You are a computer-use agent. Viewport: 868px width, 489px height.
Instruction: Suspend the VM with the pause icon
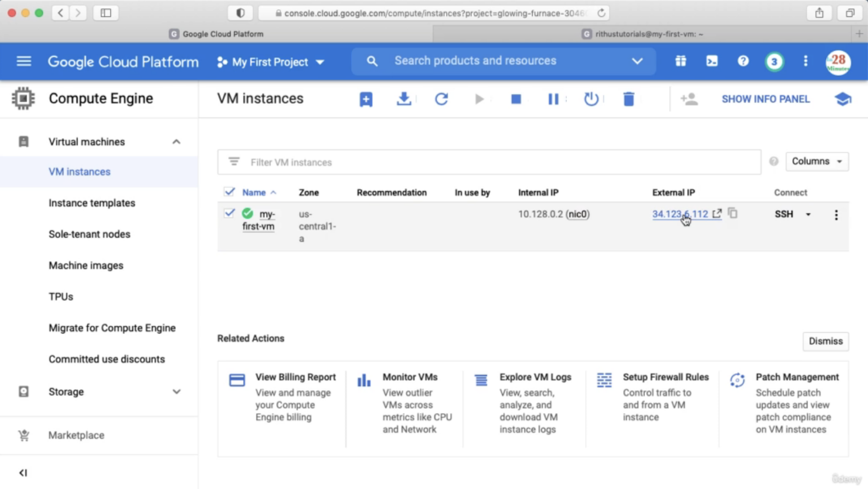coord(554,99)
